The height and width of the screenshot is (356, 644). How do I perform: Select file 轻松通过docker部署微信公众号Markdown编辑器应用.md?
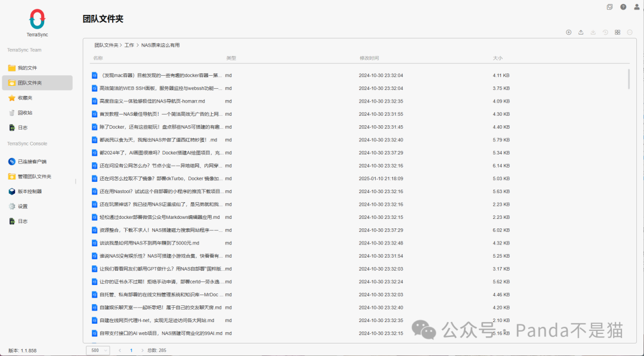(x=160, y=217)
